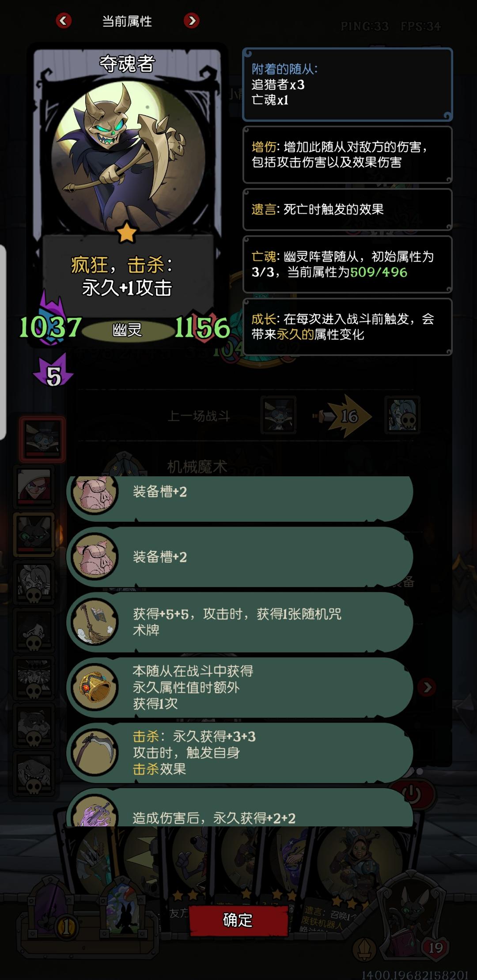Tap the red power button icon
Screen dimensions: 477x980
[x=412, y=795]
